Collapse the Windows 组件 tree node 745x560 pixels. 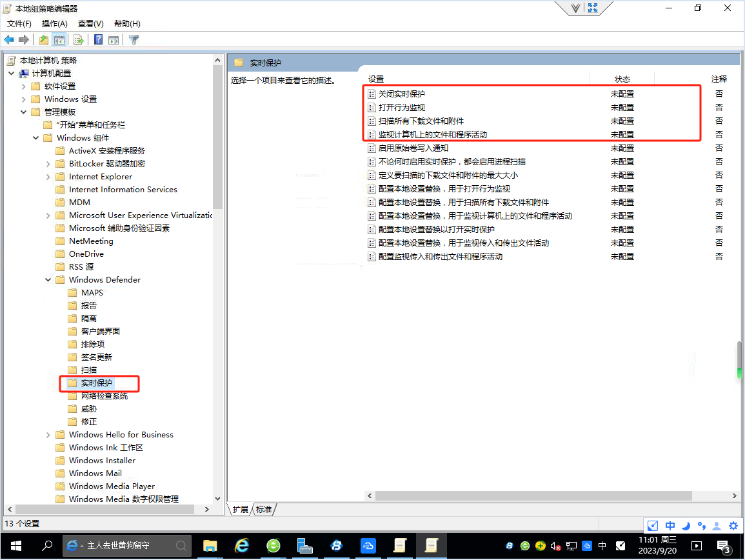[35, 138]
